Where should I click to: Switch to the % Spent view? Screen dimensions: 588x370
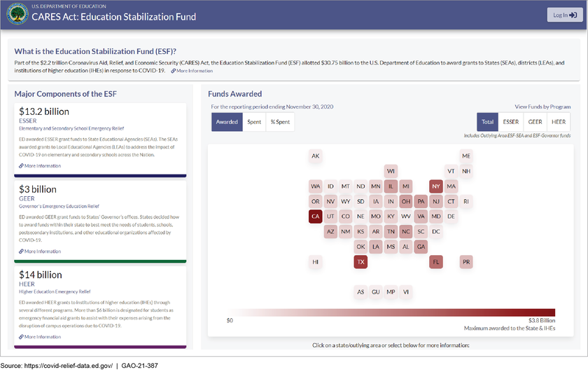tap(280, 122)
